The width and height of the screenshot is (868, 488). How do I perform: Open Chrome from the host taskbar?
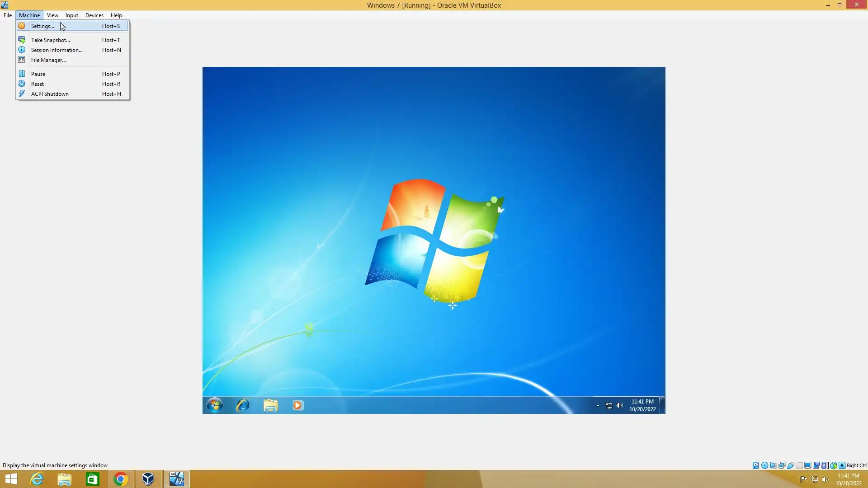click(x=120, y=479)
